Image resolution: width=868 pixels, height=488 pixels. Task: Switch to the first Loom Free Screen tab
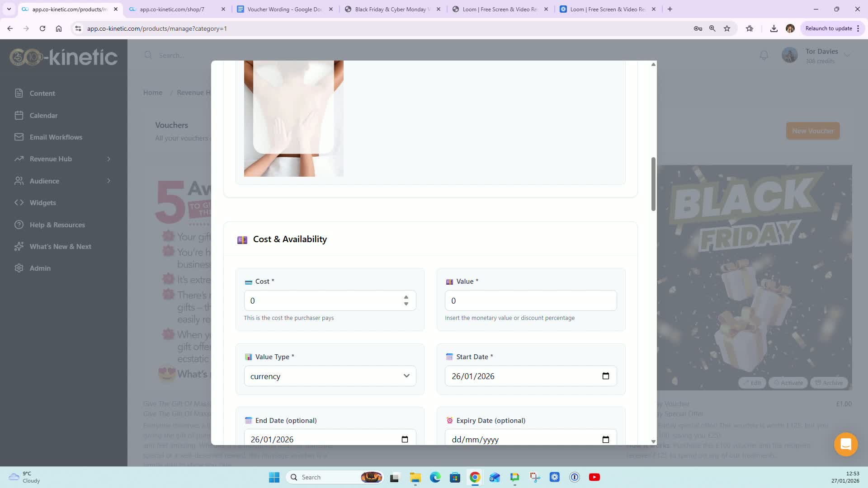[500, 9]
